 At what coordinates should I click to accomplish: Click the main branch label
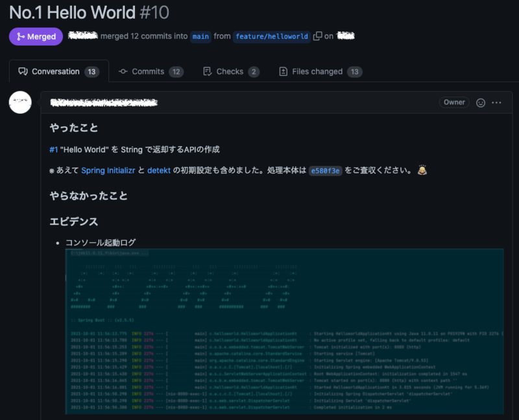[x=200, y=36]
